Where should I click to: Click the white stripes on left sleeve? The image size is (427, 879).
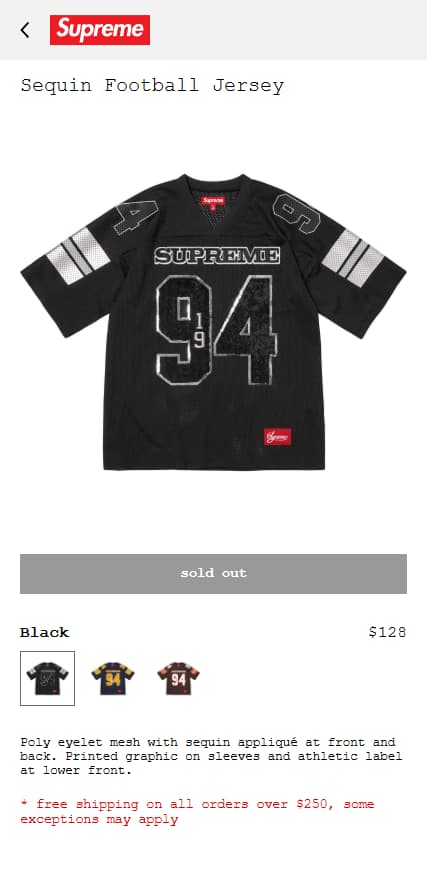tap(78, 256)
